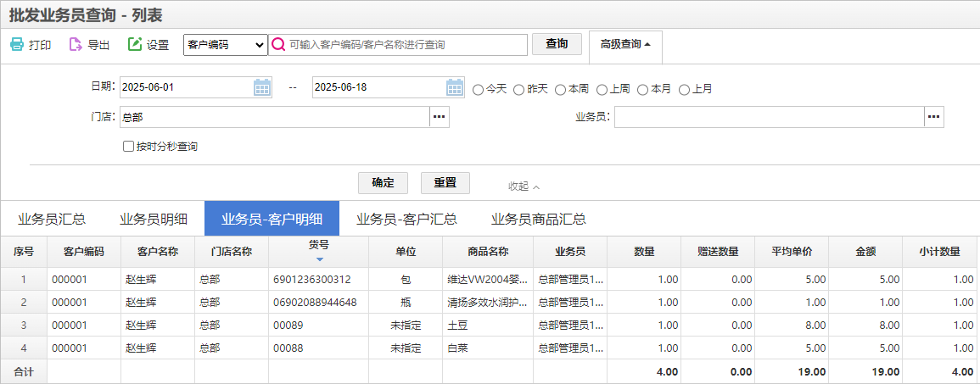The height and width of the screenshot is (384, 980).
Task: Select the 00088 货号 cell
Action: click(x=319, y=348)
